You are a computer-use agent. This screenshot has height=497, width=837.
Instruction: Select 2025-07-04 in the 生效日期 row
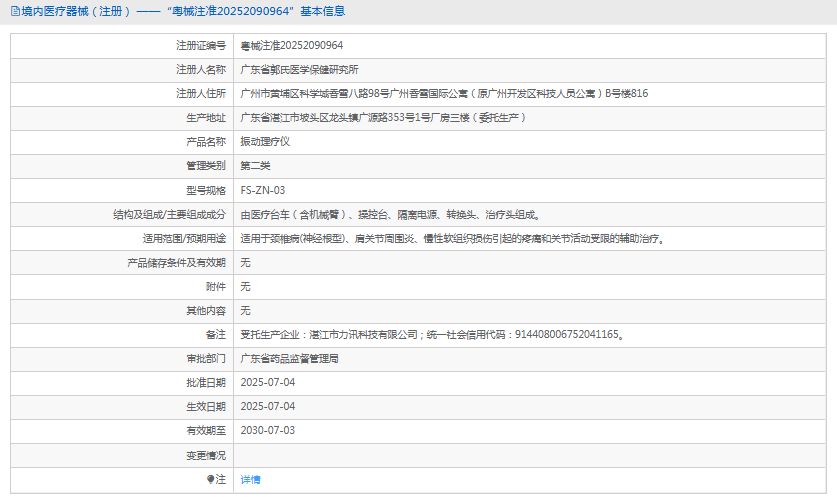coord(267,406)
